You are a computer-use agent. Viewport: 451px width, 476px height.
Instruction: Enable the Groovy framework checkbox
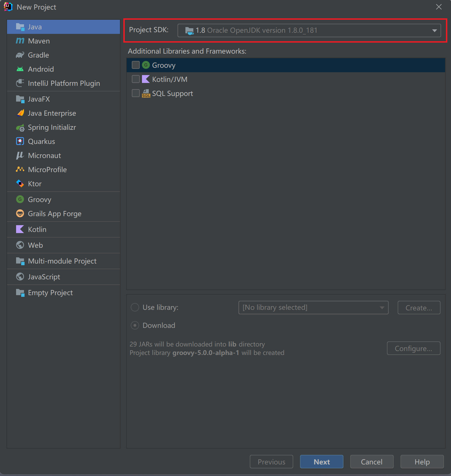pyautogui.click(x=136, y=65)
